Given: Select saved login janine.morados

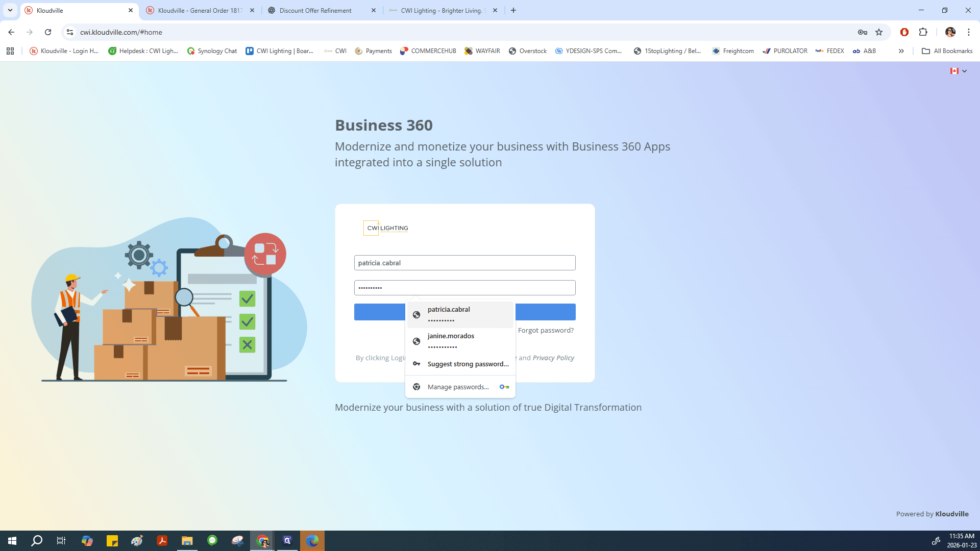Looking at the screenshot, I should coord(460,341).
